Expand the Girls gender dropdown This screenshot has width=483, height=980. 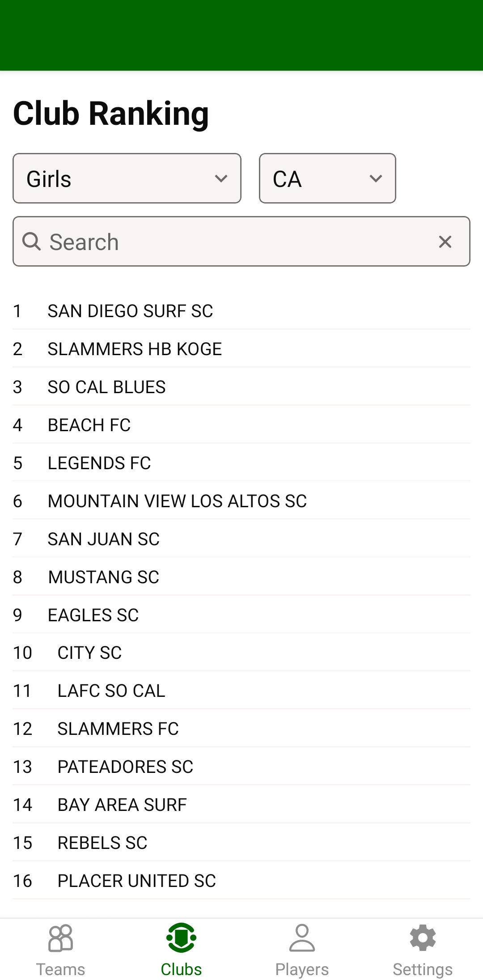coord(127,178)
